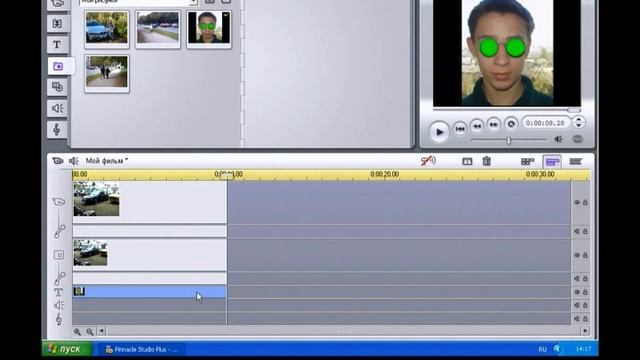This screenshot has width=640, height=360.
Task: Lock the title track
Action: coord(585,292)
